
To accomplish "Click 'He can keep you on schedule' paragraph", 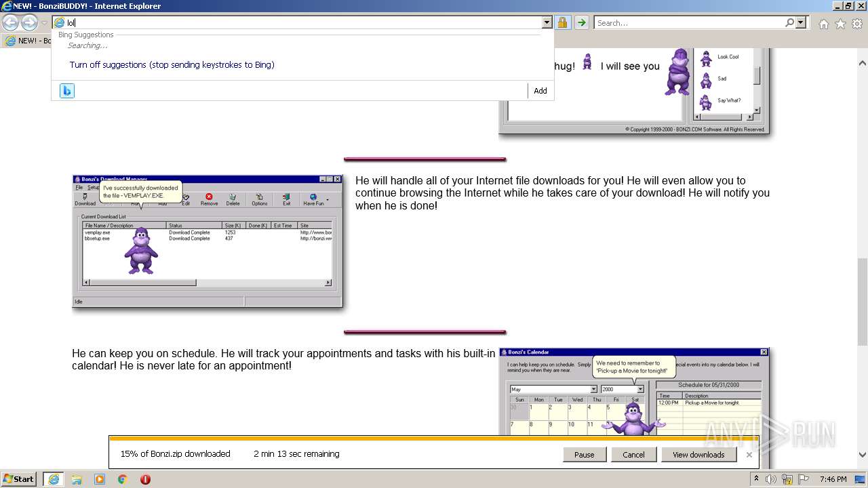I will (x=283, y=359).
